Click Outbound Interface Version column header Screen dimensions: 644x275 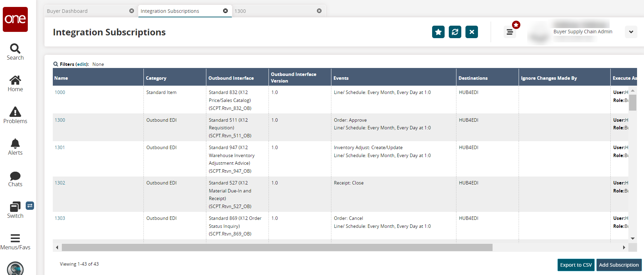coord(300,77)
